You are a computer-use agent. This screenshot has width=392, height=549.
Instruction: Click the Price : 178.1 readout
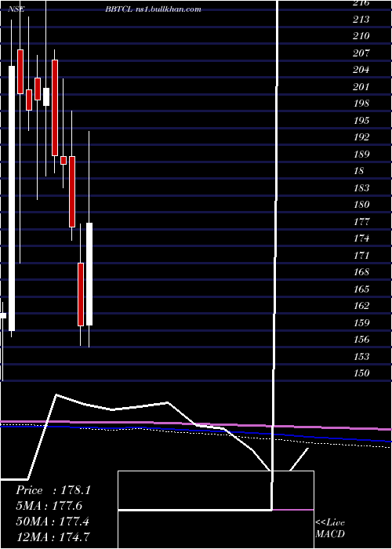(53, 490)
